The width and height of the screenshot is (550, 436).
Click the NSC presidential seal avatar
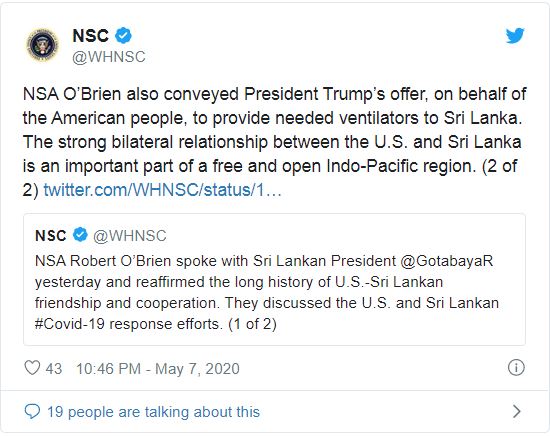point(43,45)
